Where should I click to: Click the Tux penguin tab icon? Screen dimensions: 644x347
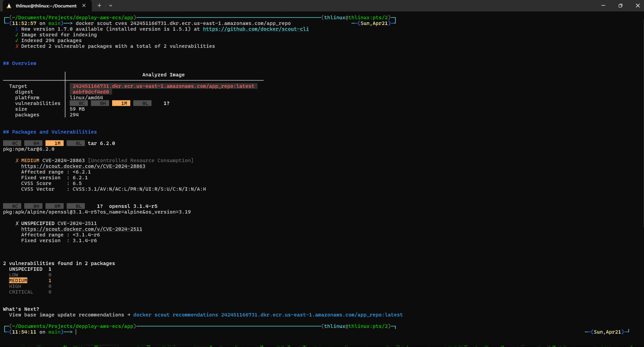[9, 6]
